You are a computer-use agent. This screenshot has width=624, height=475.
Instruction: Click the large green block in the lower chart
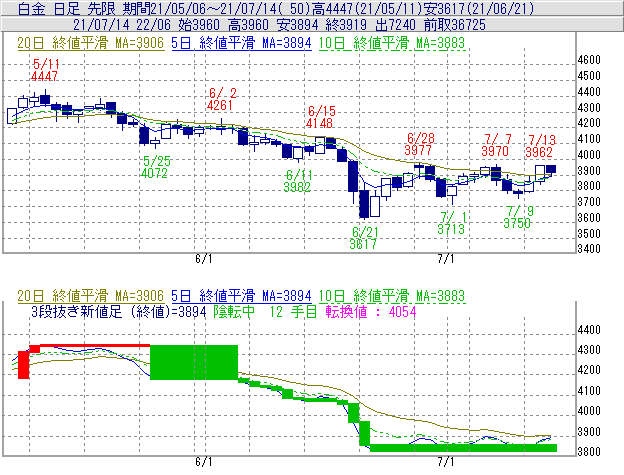tap(194, 362)
